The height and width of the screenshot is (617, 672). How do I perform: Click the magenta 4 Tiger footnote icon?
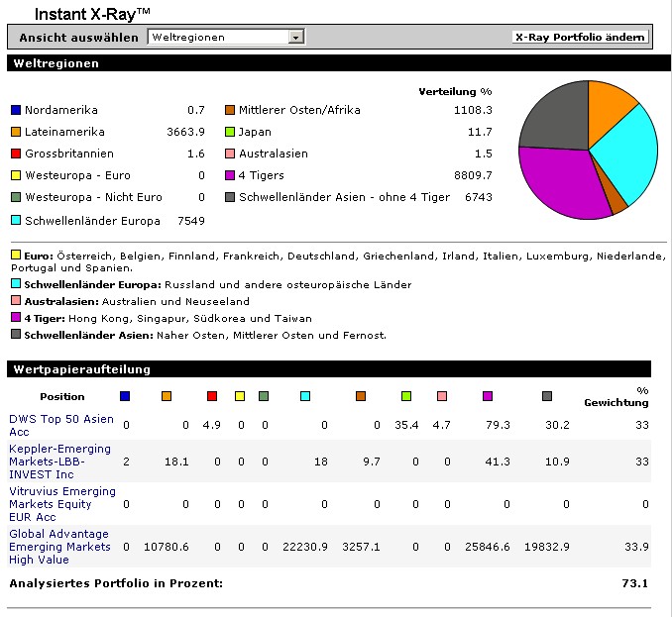16,317
